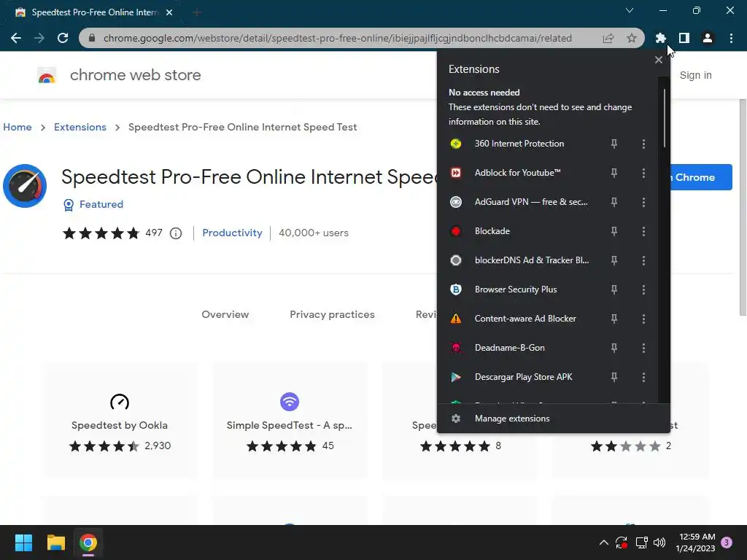Open the tab search dropdown arrow
Viewport: 747px width, 560px height.
coord(630,10)
